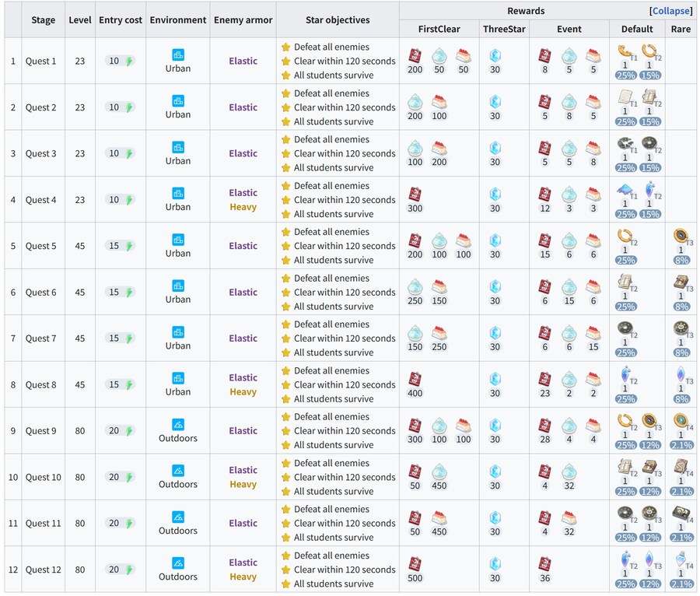The height and width of the screenshot is (596, 700).
Task: Click the Star objectives column header
Action: pyautogui.click(x=337, y=19)
